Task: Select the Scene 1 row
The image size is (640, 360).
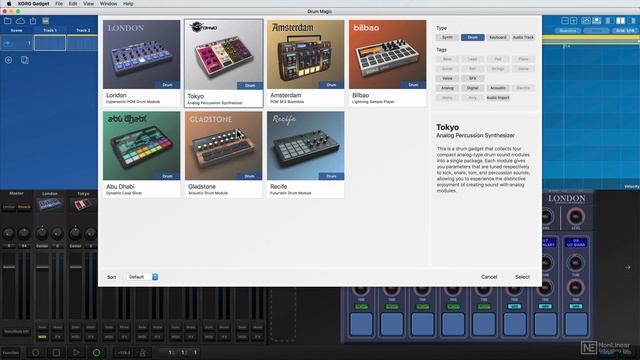Action: pos(17,43)
